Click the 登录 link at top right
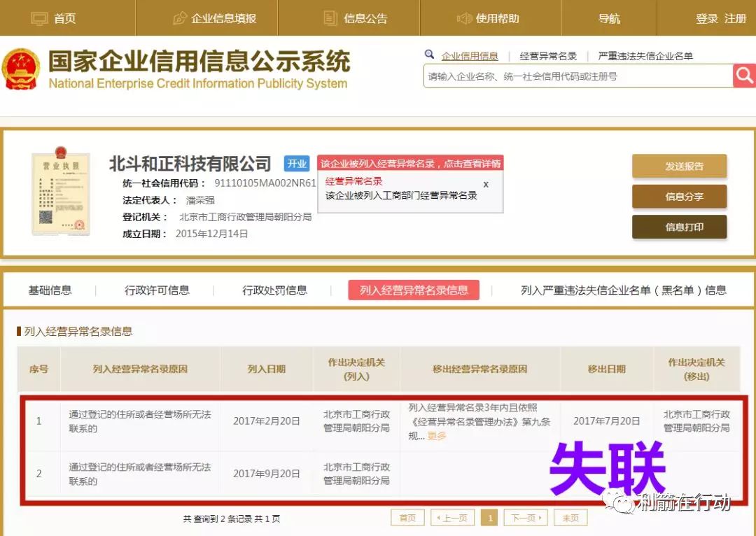Image resolution: width=756 pixels, height=536 pixels. [x=707, y=18]
